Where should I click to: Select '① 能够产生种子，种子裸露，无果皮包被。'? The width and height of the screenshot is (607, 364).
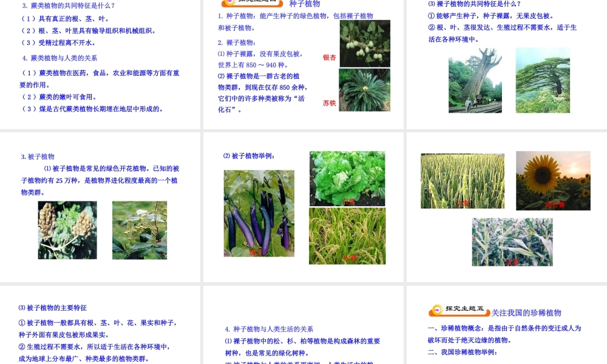492,16
